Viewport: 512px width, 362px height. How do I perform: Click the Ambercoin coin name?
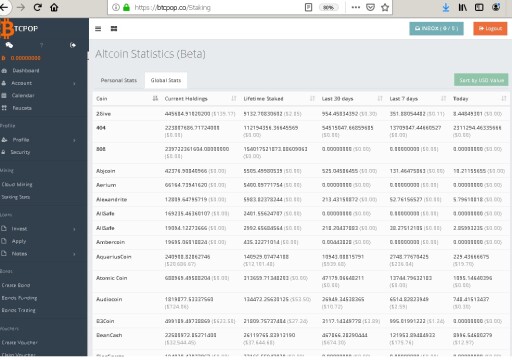(x=110, y=242)
